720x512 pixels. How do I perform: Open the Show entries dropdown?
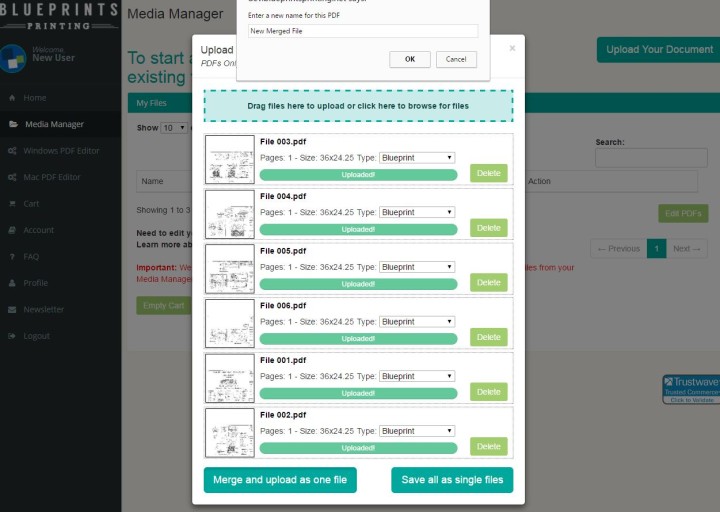[174, 128]
